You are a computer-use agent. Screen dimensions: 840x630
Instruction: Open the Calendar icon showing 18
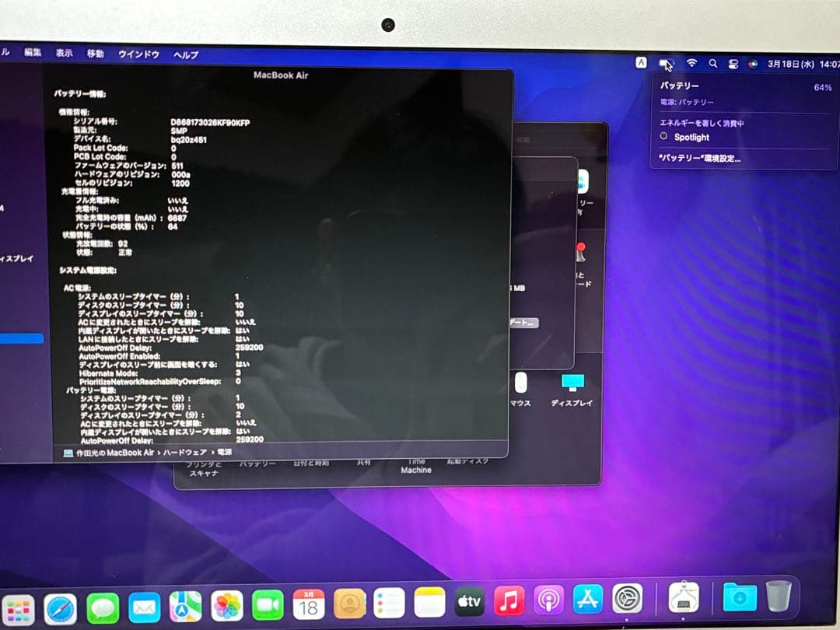pyautogui.click(x=309, y=605)
